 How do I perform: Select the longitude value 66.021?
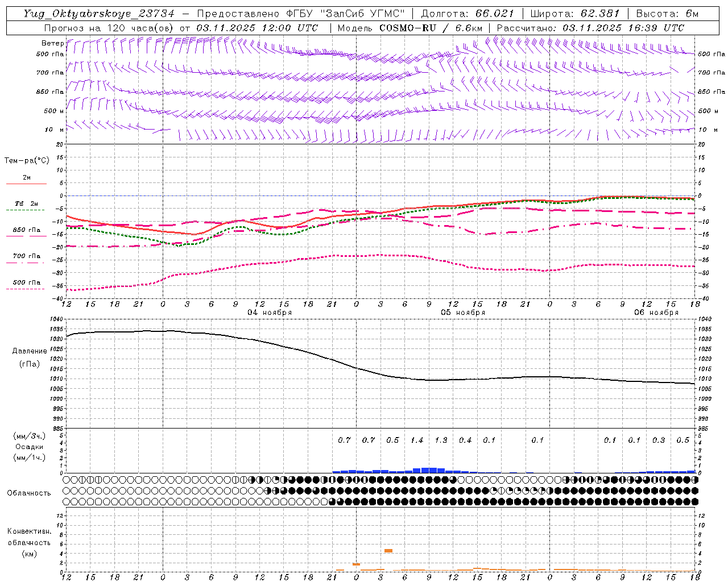495,14
